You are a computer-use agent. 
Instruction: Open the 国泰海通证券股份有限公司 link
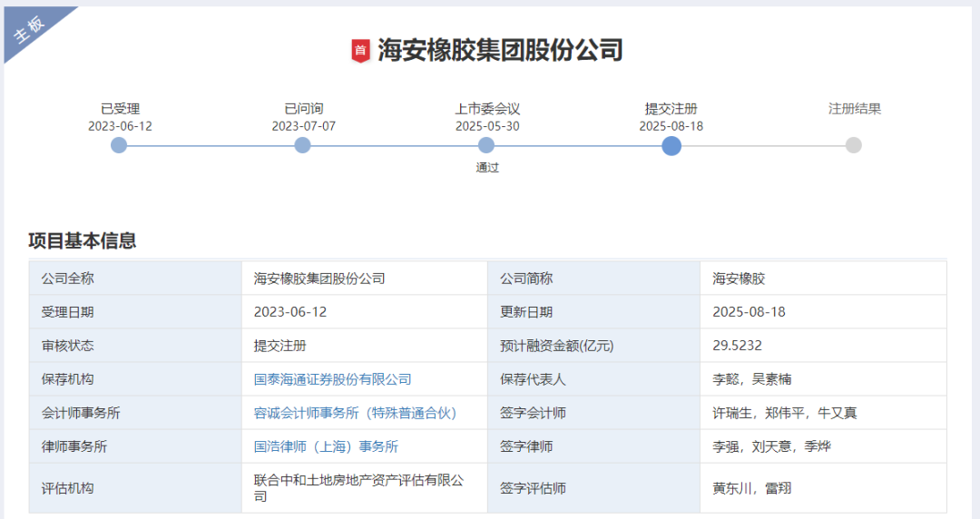pyautogui.click(x=332, y=379)
